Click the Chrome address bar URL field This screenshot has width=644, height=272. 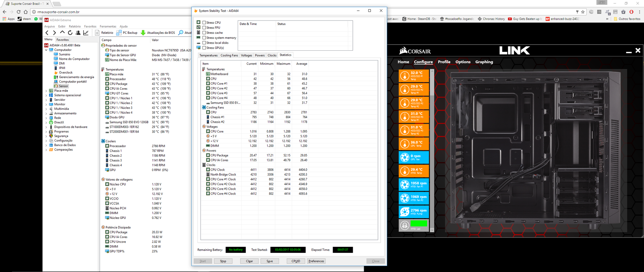coord(302,12)
